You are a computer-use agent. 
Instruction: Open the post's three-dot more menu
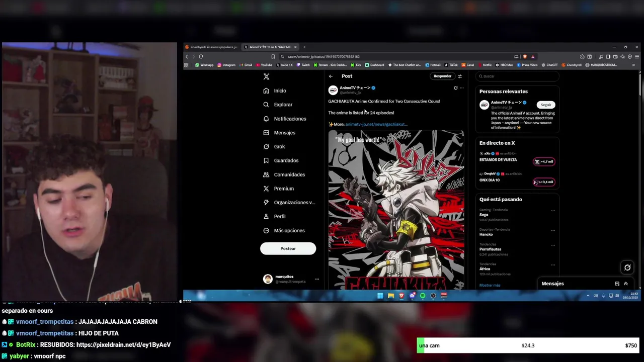[462, 88]
